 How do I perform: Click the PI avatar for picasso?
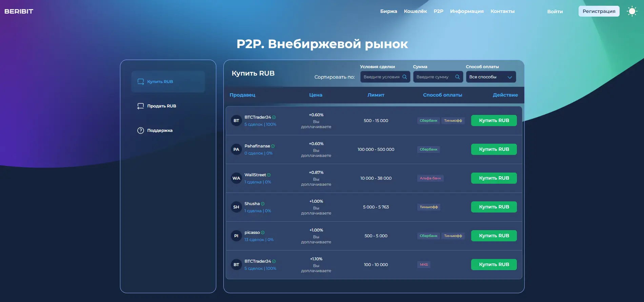[x=236, y=236]
